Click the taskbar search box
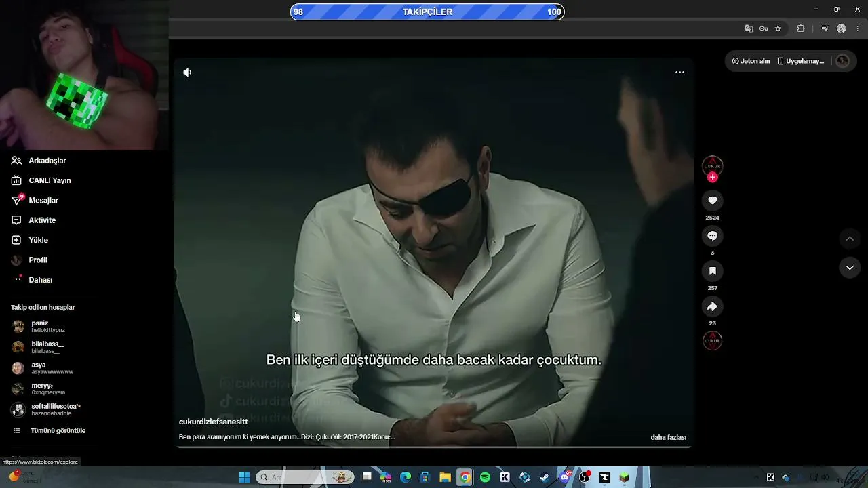Viewport: 868px width, 488px height. point(305,477)
